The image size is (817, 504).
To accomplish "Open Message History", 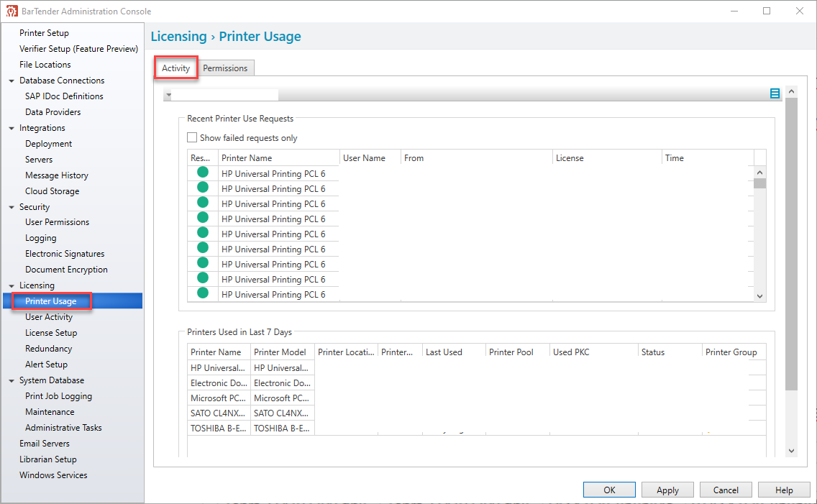I will point(57,175).
